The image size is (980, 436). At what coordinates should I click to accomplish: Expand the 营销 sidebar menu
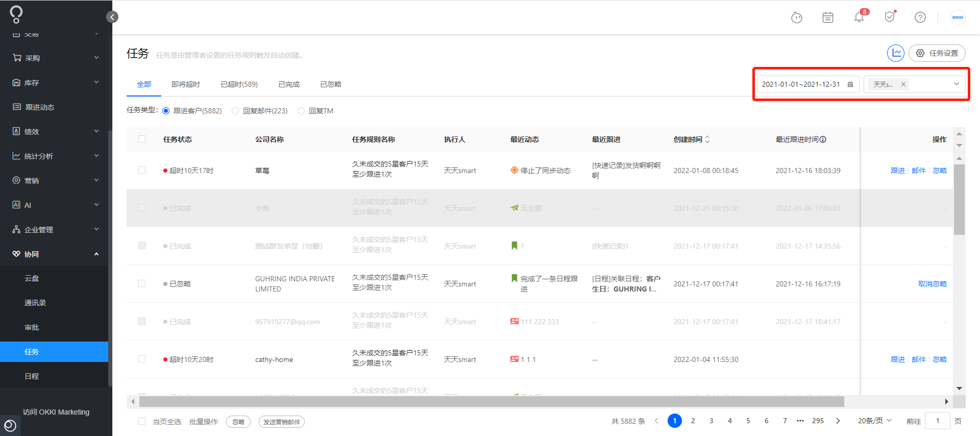[x=96, y=180]
